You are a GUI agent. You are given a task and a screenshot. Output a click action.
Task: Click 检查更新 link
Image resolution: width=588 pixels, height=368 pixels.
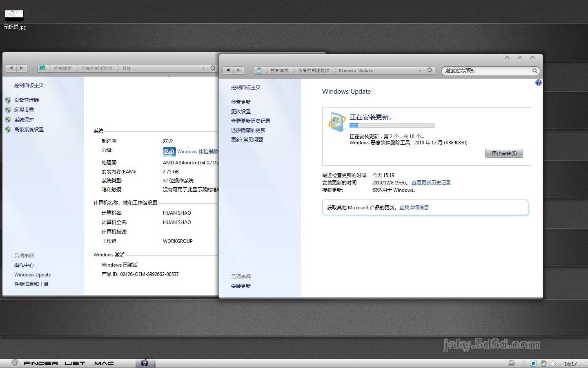[241, 102]
